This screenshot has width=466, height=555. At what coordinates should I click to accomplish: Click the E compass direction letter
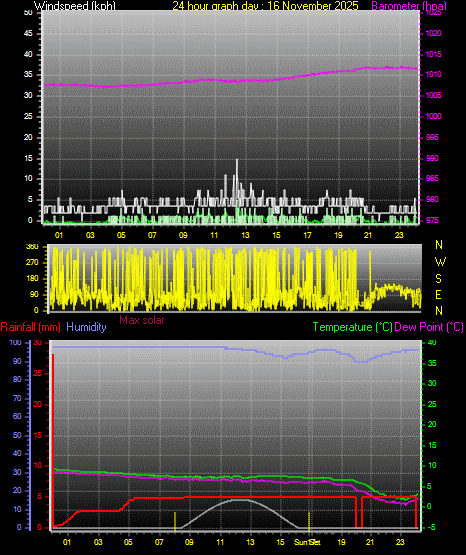coord(438,294)
